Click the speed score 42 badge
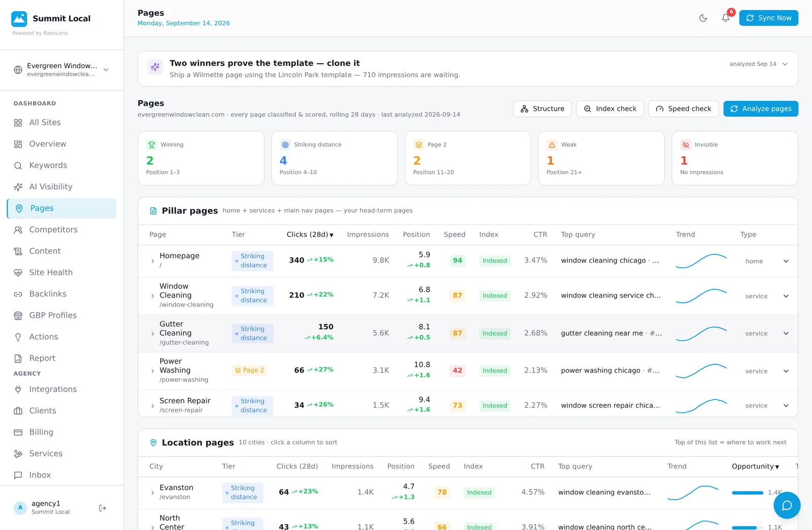The height and width of the screenshot is (530, 812). (x=457, y=371)
